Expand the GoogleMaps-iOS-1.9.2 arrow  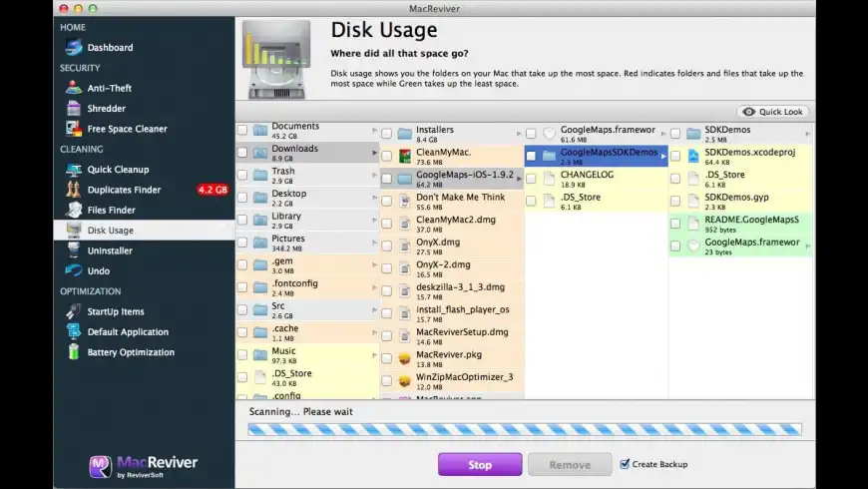519,179
